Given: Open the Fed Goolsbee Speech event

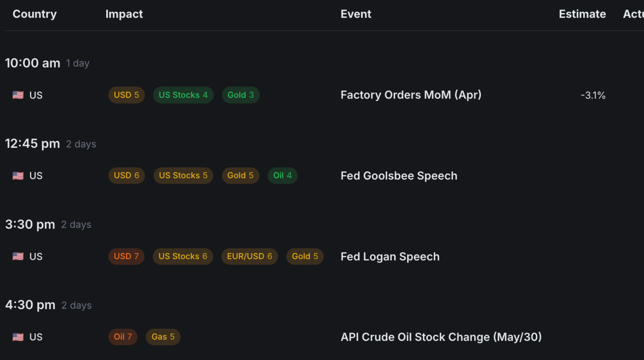Looking at the screenshot, I should click(399, 176).
